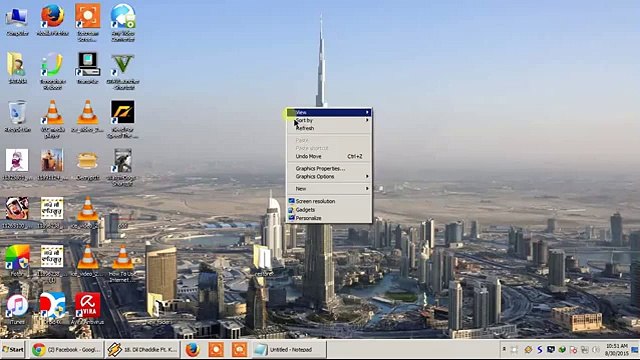Image resolution: width=640 pixels, height=360 pixels.
Task: Switch to Untitled - Notepad taskbar button
Action: tap(288, 350)
